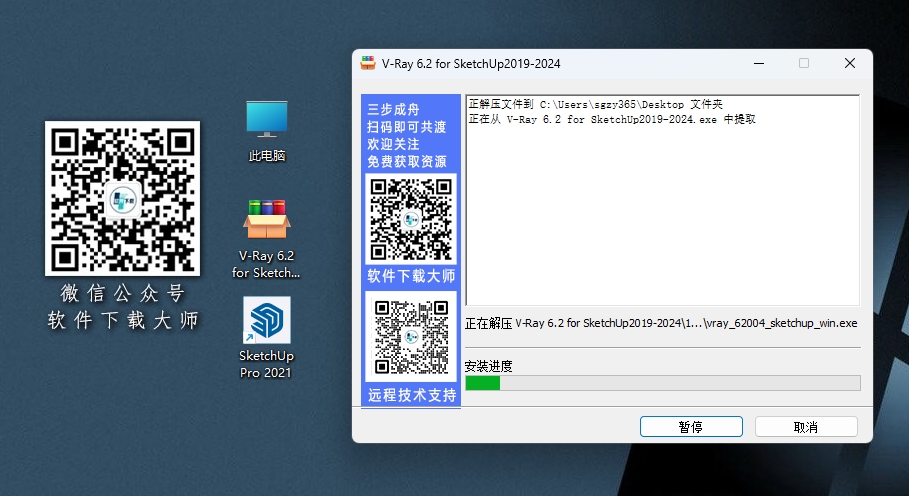Click the extraction log text area

point(663,200)
